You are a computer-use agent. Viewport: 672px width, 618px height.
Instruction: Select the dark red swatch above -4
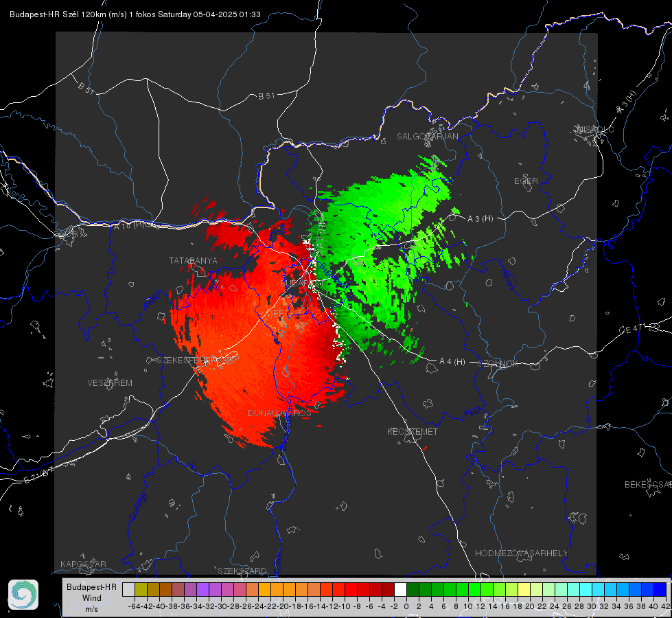(x=388, y=589)
